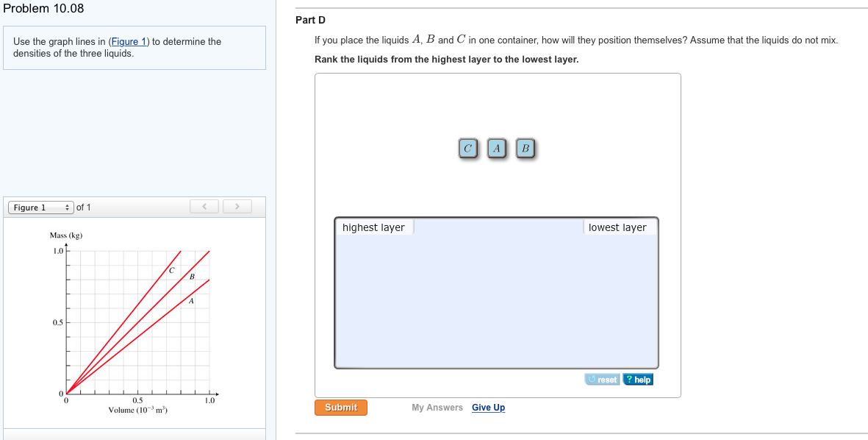
Task: Open the Figure 1 selector dropdown
Action: (40, 207)
